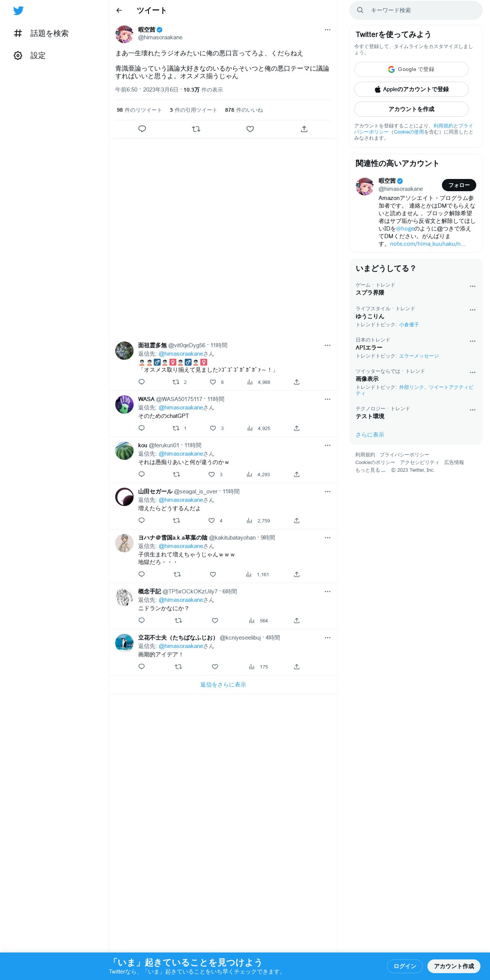Click 返信をさらに表示 link
Screen dimensions: 490x980
pyautogui.click(x=223, y=685)
